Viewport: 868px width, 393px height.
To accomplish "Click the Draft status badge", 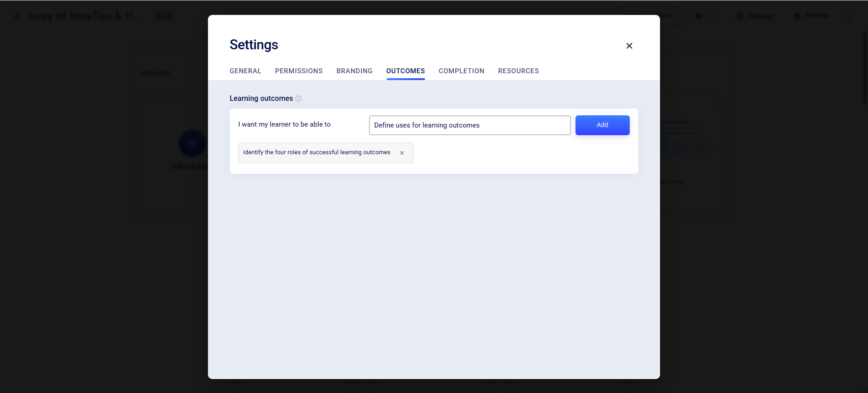I will (164, 16).
